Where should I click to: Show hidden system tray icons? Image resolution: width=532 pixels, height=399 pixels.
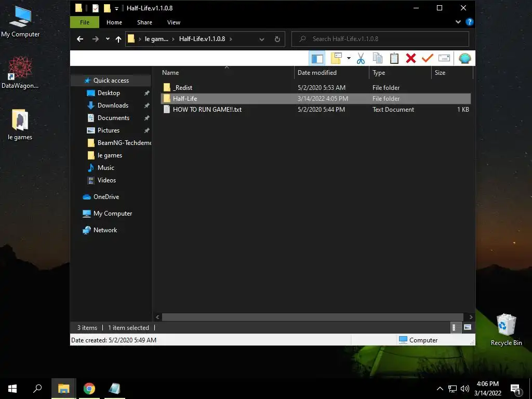click(x=440, y=389)
